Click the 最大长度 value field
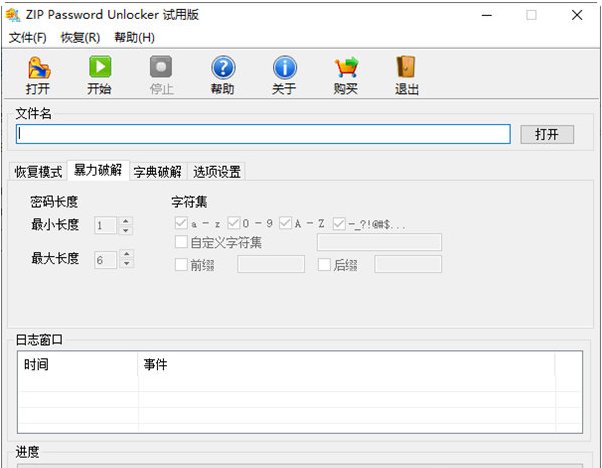Screen dimensions: 602x468 tap(106, 260)
